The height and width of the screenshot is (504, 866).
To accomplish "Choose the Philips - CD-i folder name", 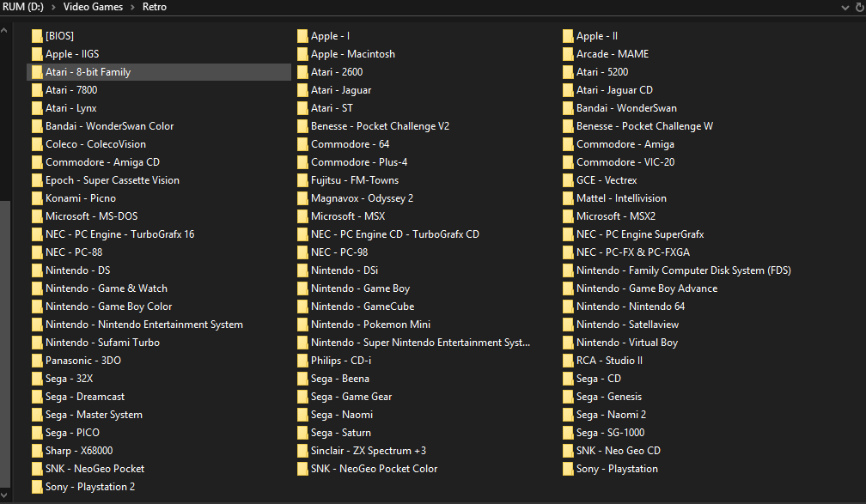I will tap(340, 361).
